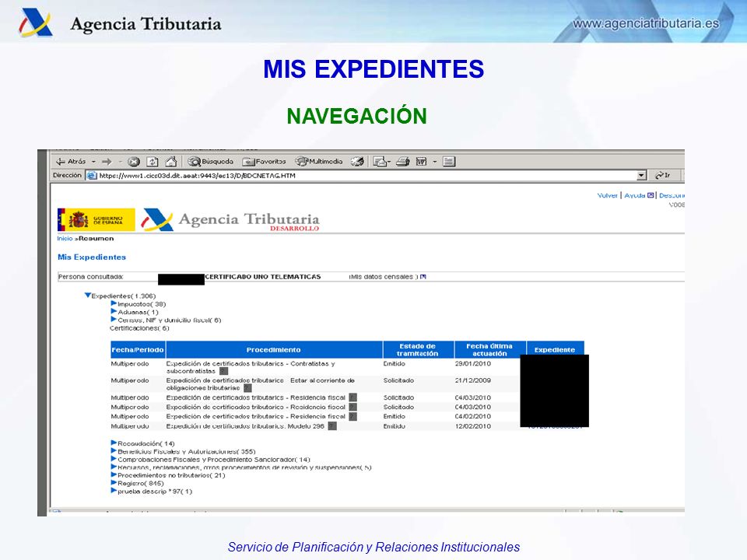
Task: Click the refresh page icon
Action: pos(153,162)
